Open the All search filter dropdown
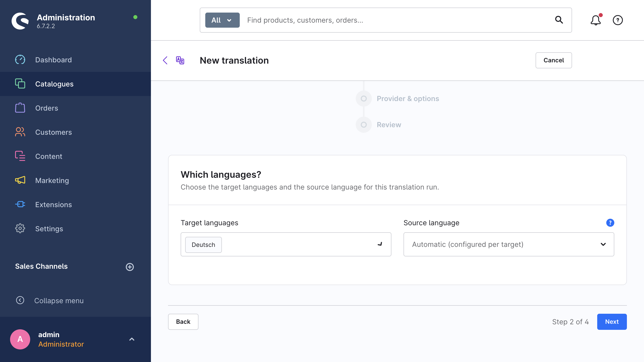The image size is (644, 362). click(222, 20)
